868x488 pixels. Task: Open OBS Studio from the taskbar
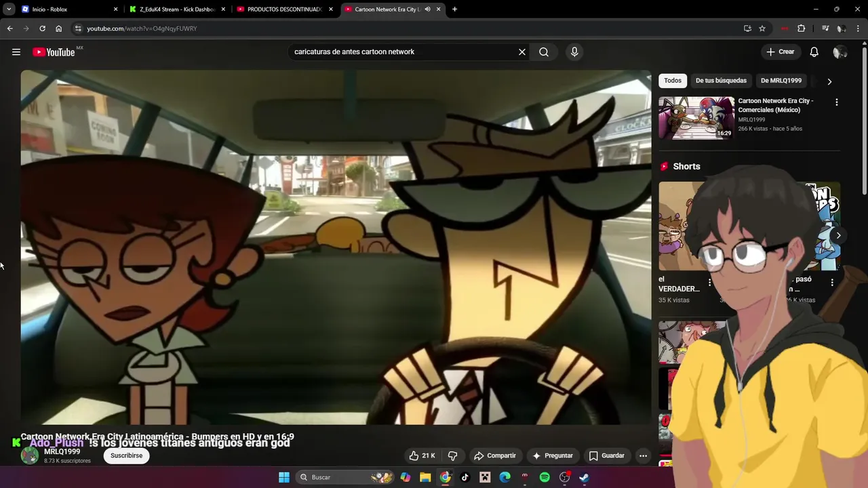pos(564,477)
